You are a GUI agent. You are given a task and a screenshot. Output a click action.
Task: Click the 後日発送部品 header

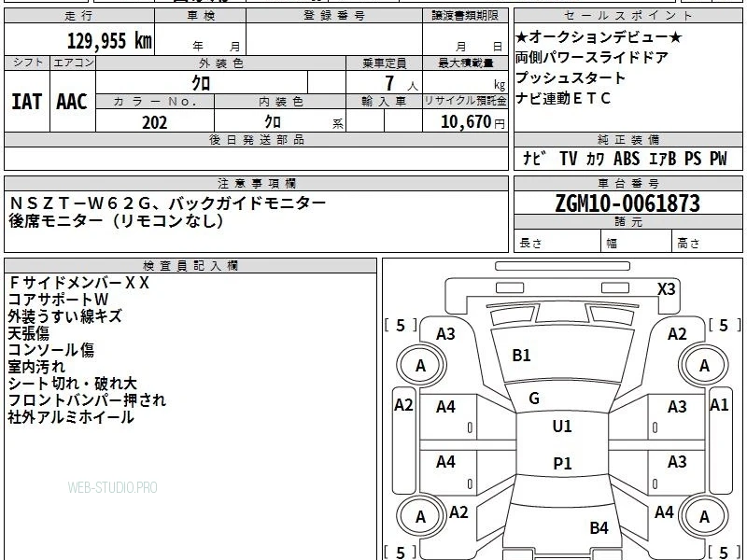256,139
